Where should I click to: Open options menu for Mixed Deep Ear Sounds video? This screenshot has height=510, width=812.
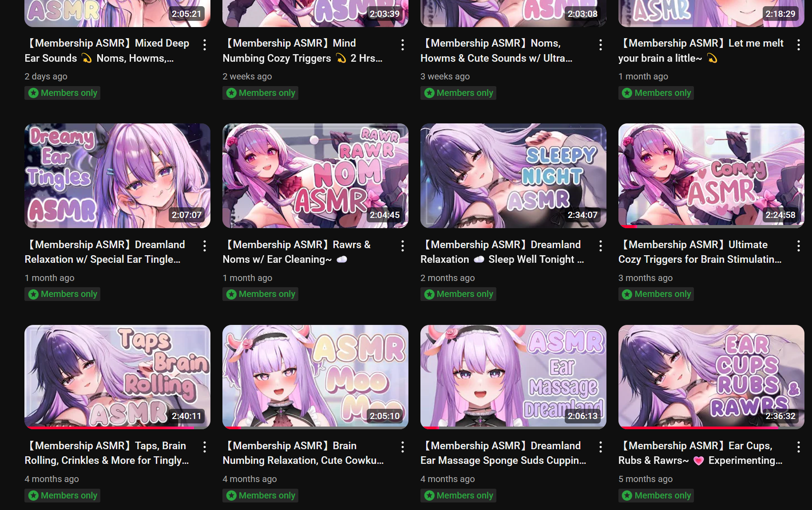click(x=205, y=45)
